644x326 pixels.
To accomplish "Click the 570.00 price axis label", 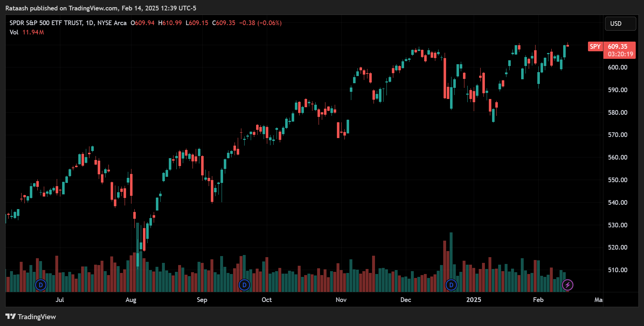I will [617, 135].
